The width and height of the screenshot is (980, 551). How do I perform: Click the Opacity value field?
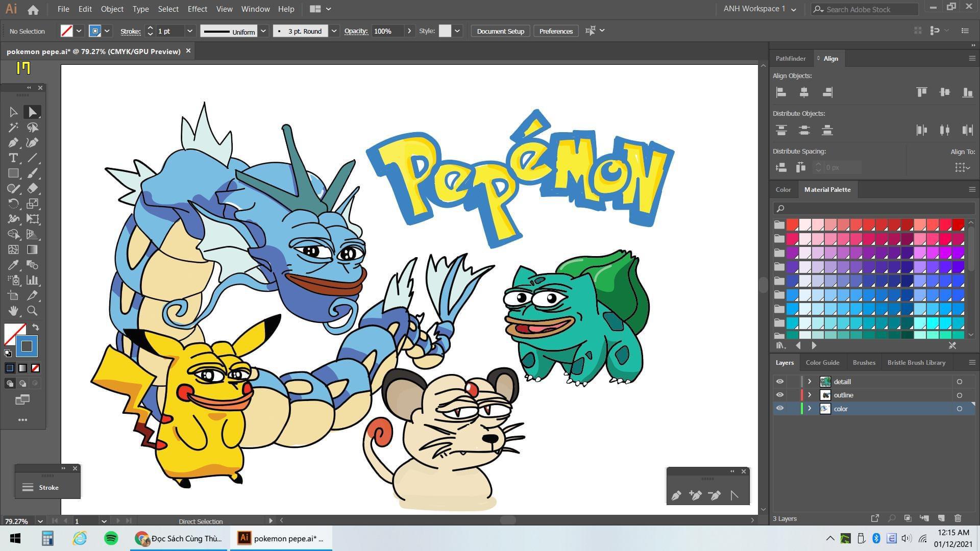click(x=387, y=31)
